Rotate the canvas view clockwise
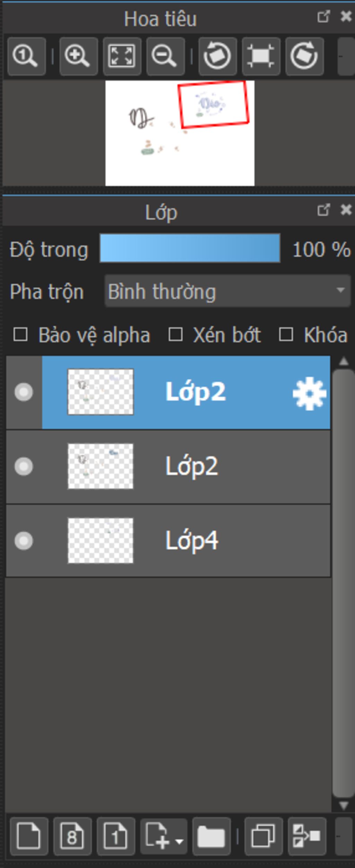The image size is (355, 868). coord(304,56)
